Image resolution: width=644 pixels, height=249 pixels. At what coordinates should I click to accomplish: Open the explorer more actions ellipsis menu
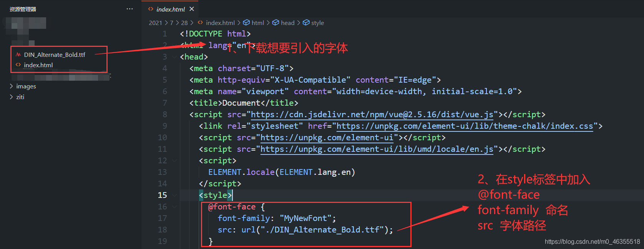(130, 9)
